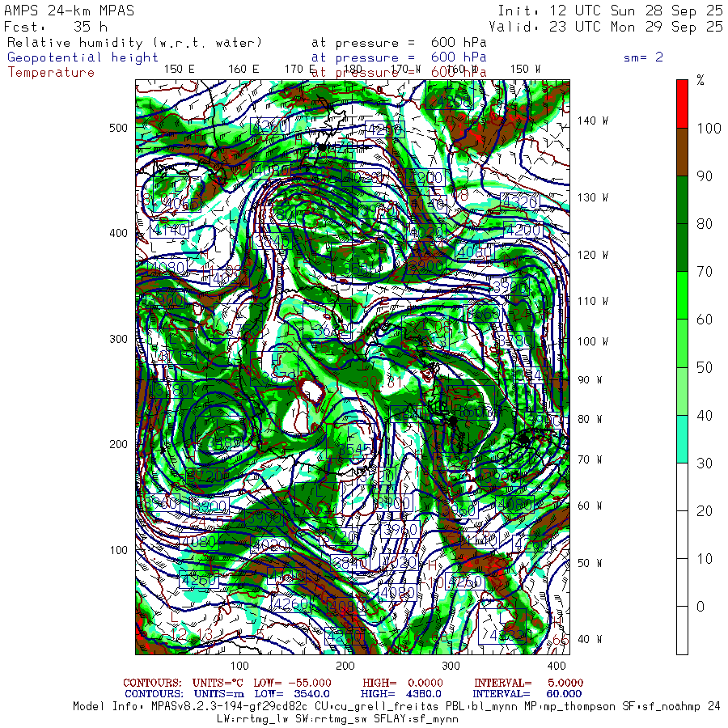728x728 pixels.
Task: Click the blue 'HIGH= 4380.0' contour text
Action: (x=400, y=694)
